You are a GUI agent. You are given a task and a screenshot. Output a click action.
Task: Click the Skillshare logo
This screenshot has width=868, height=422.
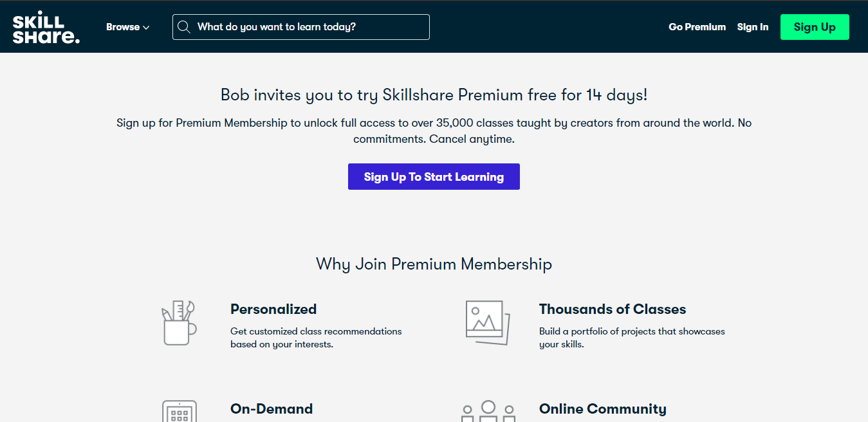(46, 27)
